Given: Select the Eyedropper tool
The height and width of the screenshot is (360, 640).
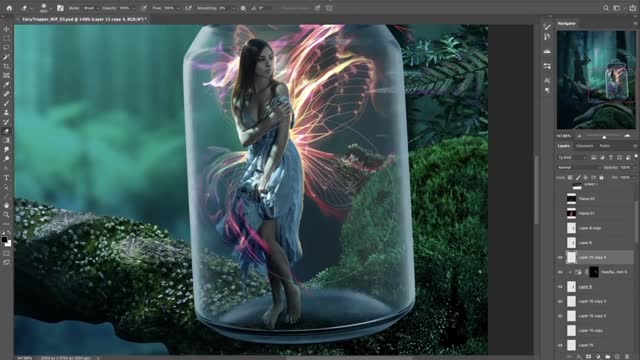Looking at the screenshot, I should pos(6,84).
